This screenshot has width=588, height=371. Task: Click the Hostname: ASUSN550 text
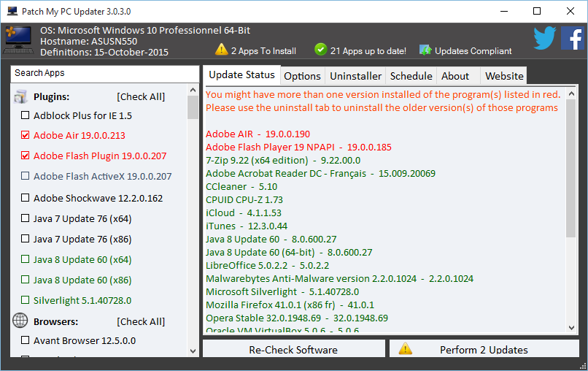tap(88, 41)
